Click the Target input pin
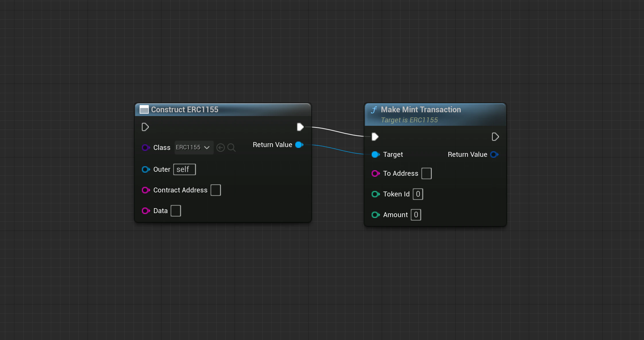The height and width of the screenshot is (340, 644). click(x=375, y=154)
